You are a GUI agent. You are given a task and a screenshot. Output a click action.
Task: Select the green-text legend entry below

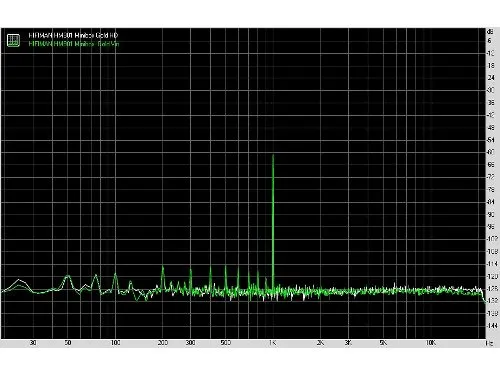74,44
